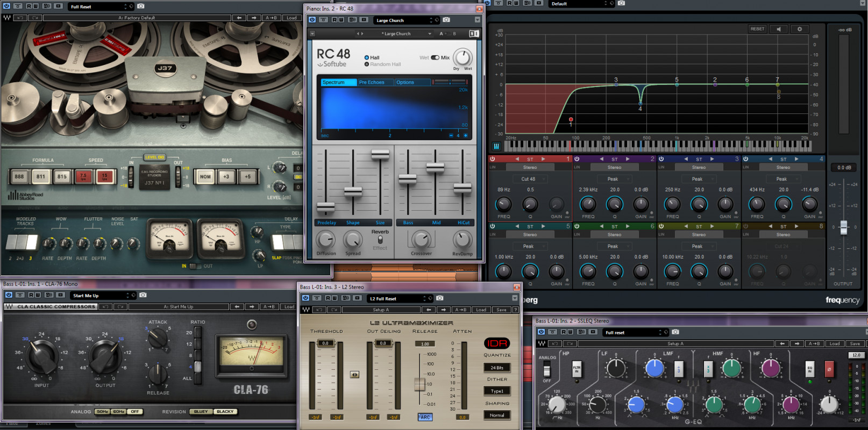Image resolution: width=868 pixels, height=430 pixels.
Task: Click Waves logo in SSLEQ toolbar
Action: pyautogui.click(x=542, y=343)
